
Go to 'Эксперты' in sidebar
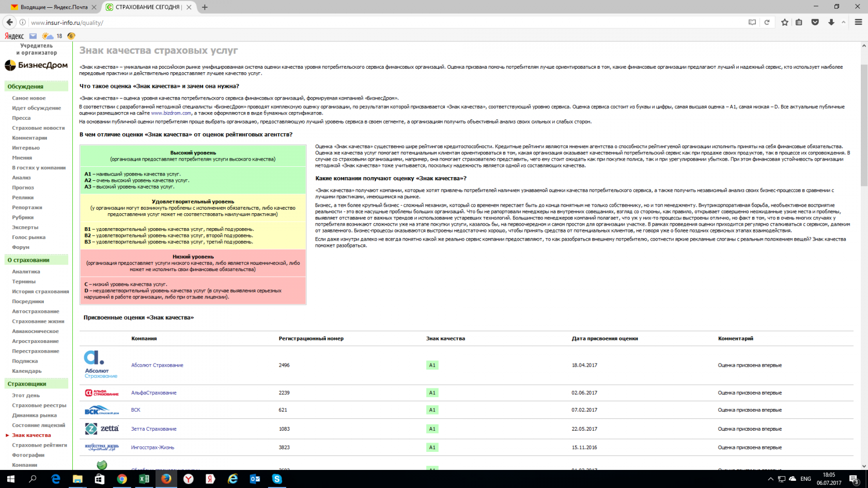tap(25, 227)
